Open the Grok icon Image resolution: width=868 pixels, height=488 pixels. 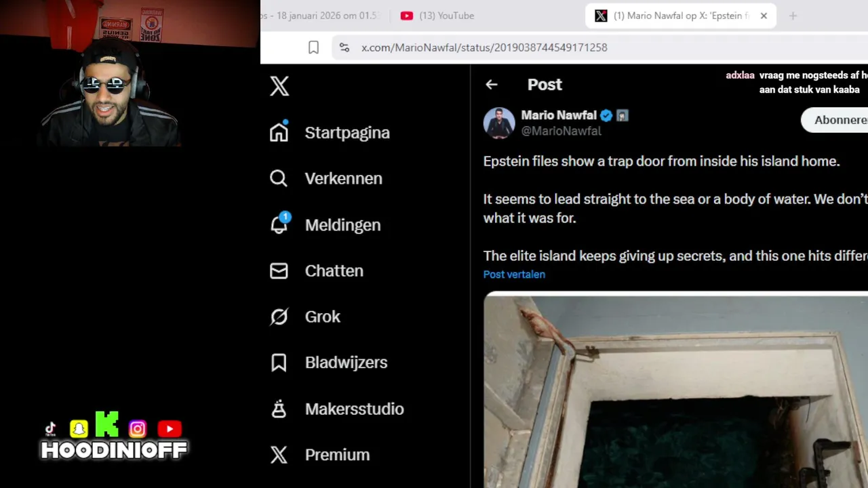click(x=279, y=317)
